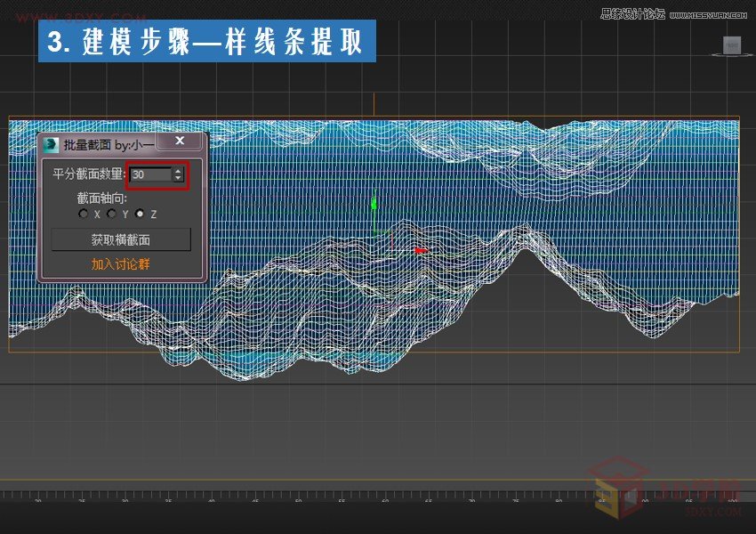Click the 获取横截面 button

pos(121,239)
